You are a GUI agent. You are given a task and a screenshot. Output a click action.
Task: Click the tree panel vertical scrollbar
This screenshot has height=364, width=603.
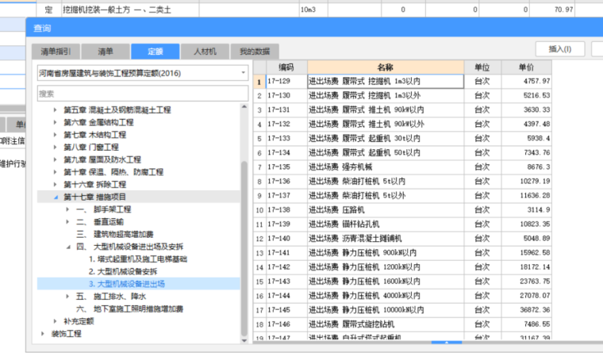click(x=244, y=238)
